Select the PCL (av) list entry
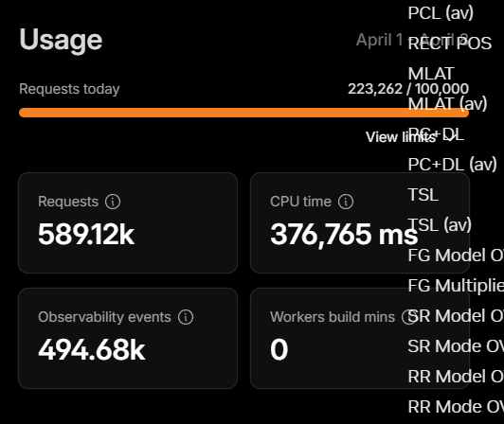Viewport: 504px width, 424px height. point(441,13)
